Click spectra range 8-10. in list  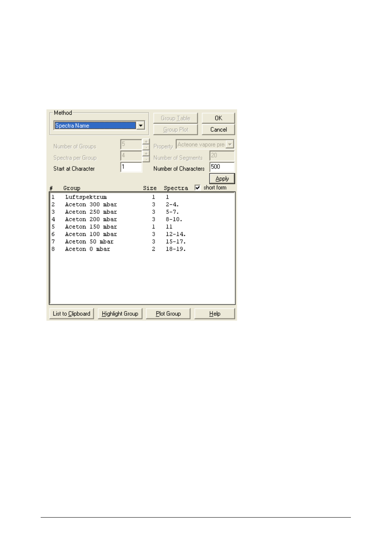tap(174, 220)
